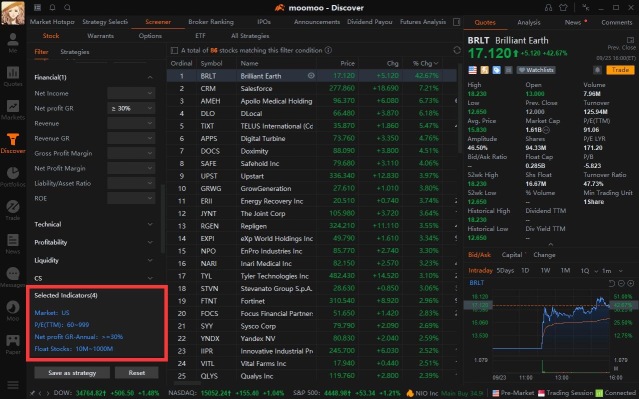
Task: Switch to Broker Ranking tab
Action: coord(211,22)
